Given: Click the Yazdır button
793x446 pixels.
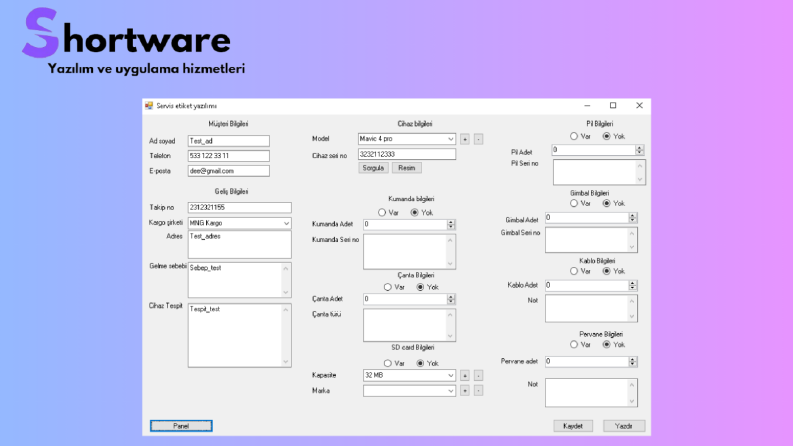Looking at the screenshot, I should click(624, 426).
